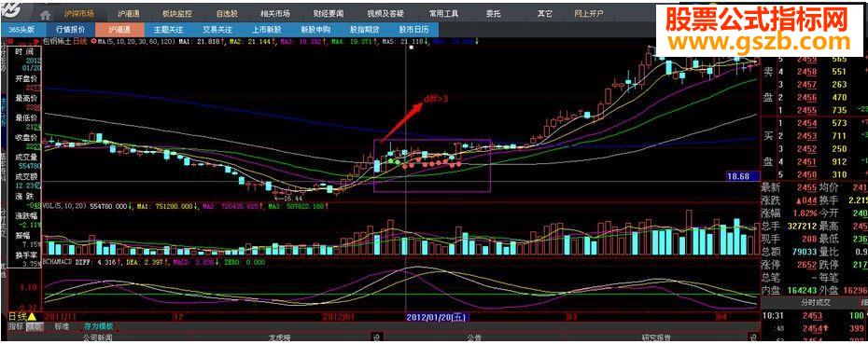
Task: Click the 开盘价 row in info panel
Action: 25,83
